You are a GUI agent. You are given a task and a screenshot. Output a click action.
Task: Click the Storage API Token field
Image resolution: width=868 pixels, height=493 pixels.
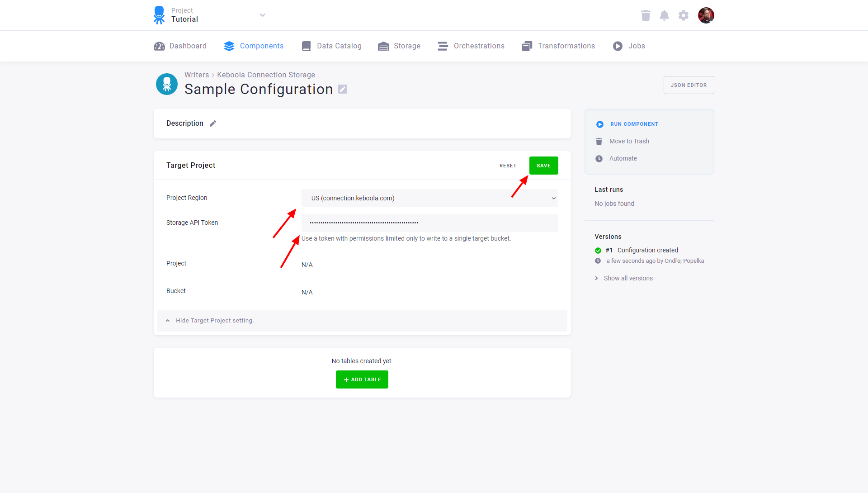pyautogui.click(x=429, y=223)
